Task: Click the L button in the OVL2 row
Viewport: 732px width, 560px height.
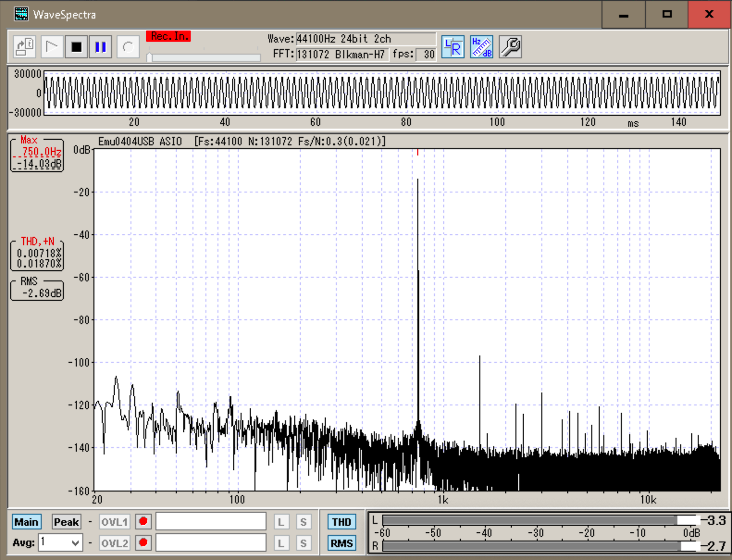Action: click(x=281, y=543)
